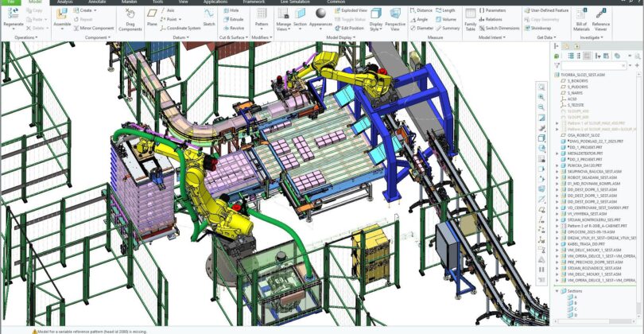Click the Assemble component icon
The height and width of the screenshot is (334, 644).
coord(62,16)
